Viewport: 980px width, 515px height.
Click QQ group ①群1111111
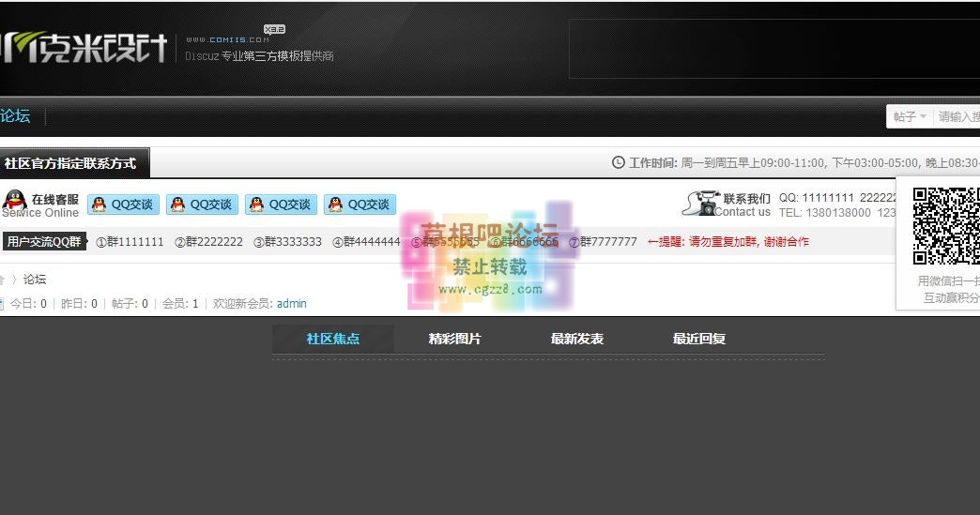coord(130,242)
